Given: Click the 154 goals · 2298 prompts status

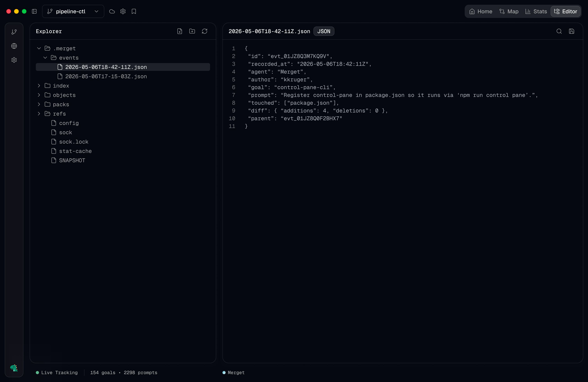Looking at the screenshot, I should tap(123, 373).
